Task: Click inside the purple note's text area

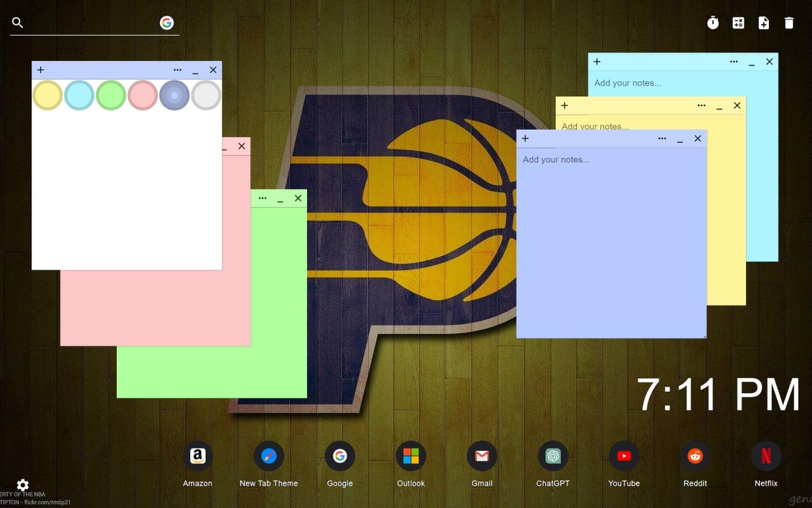Action: click(x=612, y=243)
